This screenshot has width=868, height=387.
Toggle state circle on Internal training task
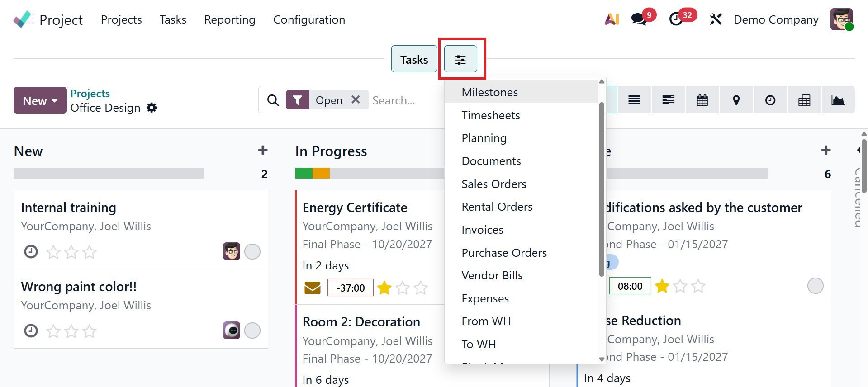(252, 251)
